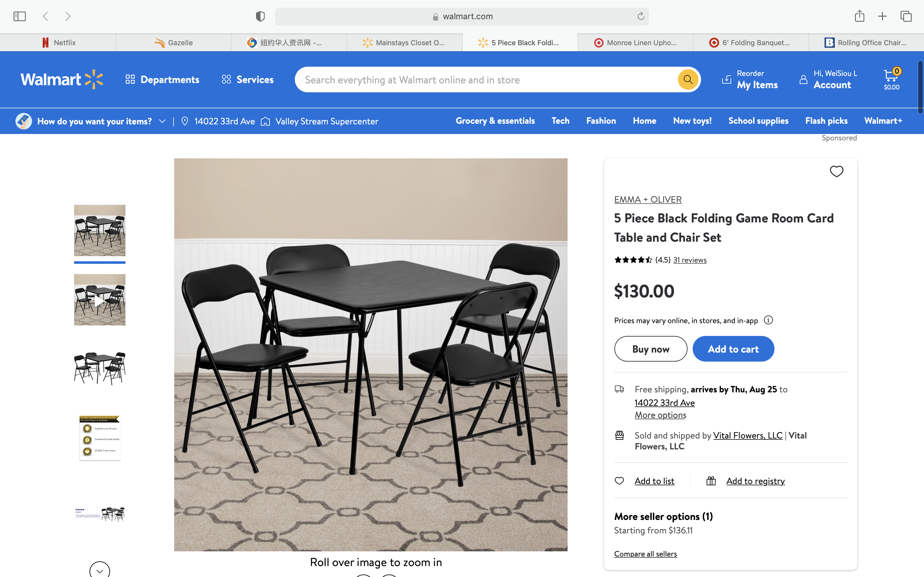This screenshot has height=577, width=924.
Task: Click the Walmart search input field
Action: pyautogui.click(x=485, y=80)
